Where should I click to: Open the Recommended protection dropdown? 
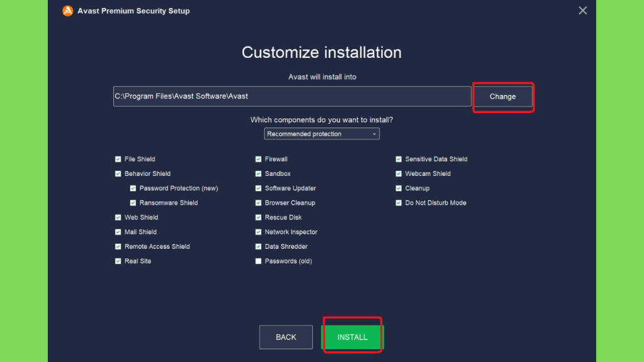pyautogui.click(x=321, y=134)
